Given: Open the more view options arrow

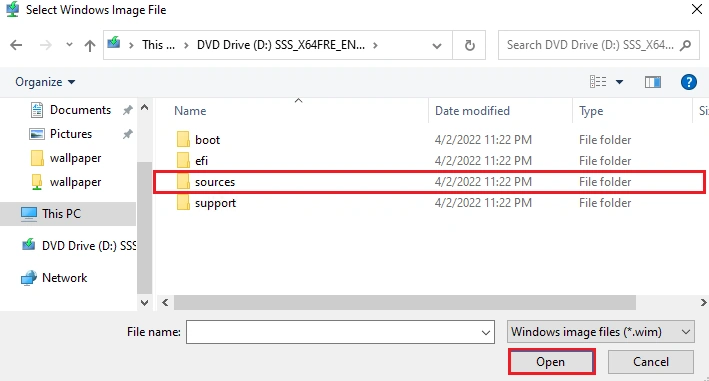Looking at the screenshot, I should coord(619,82).
